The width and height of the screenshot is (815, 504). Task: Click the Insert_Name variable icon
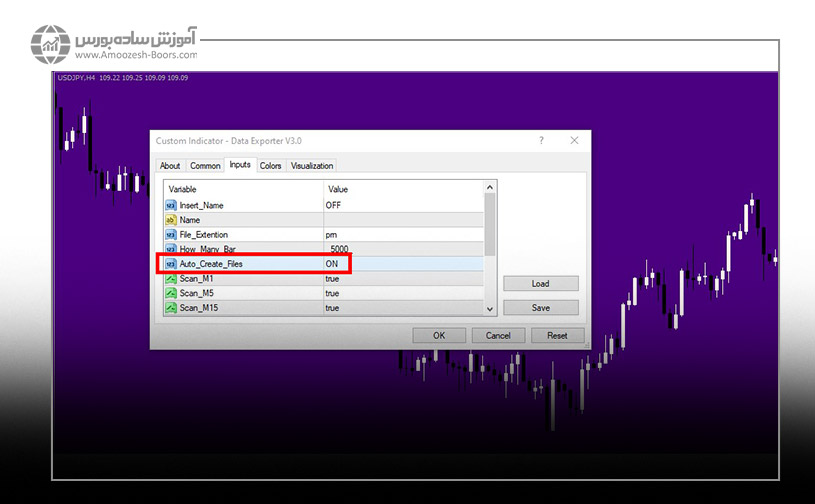(171, 204)
